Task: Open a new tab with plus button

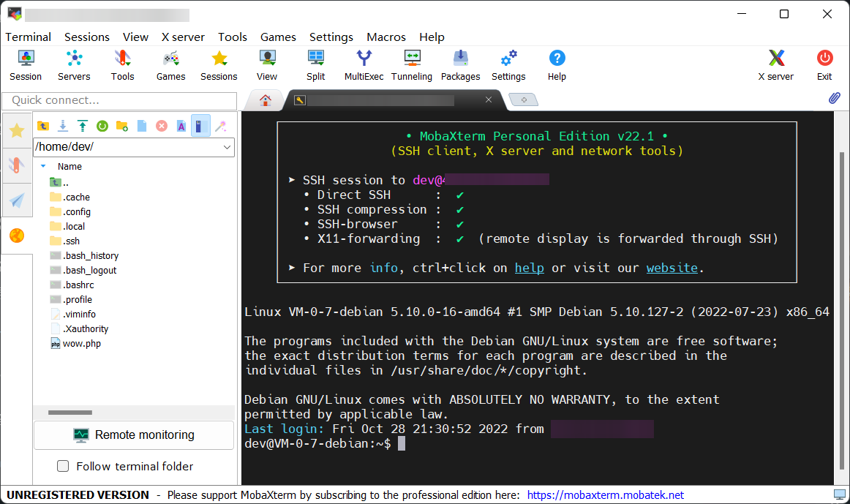Action: [x=524, y=99]
